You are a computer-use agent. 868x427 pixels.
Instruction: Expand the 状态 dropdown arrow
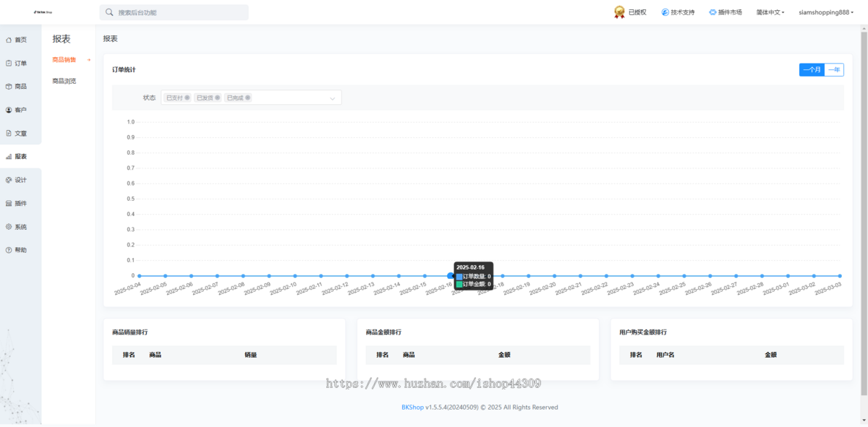[333, 98]
